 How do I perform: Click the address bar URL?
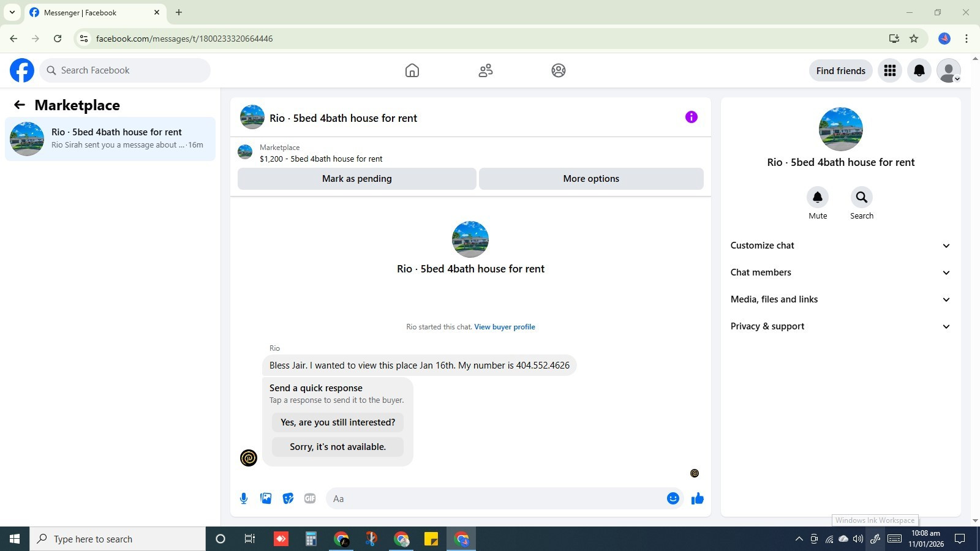click(x=184, y=39)
